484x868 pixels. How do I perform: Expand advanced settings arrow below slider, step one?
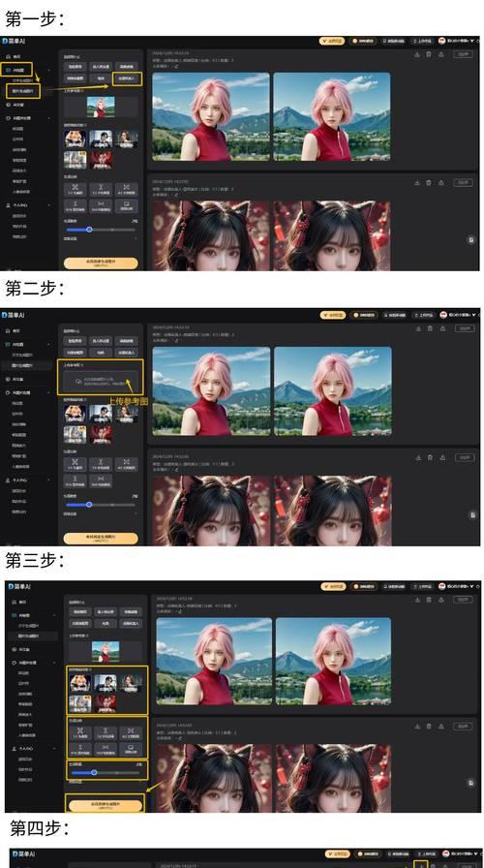135,238
